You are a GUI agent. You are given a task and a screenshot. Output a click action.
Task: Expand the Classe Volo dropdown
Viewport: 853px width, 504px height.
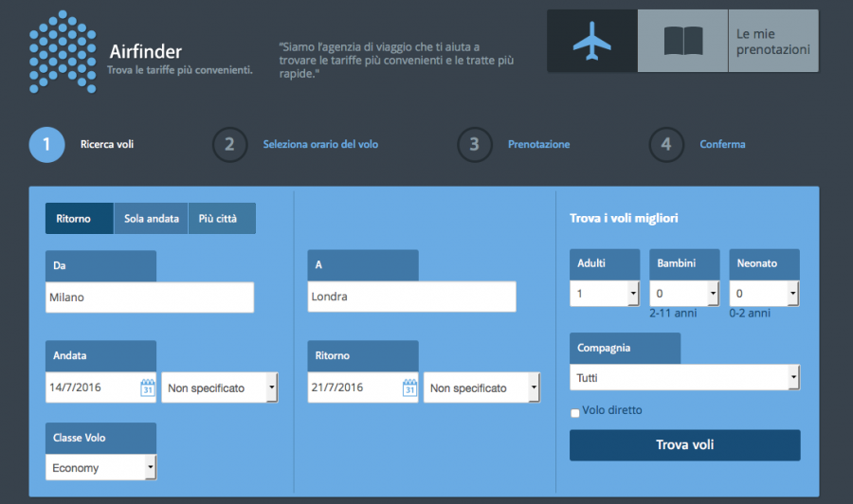101,468
